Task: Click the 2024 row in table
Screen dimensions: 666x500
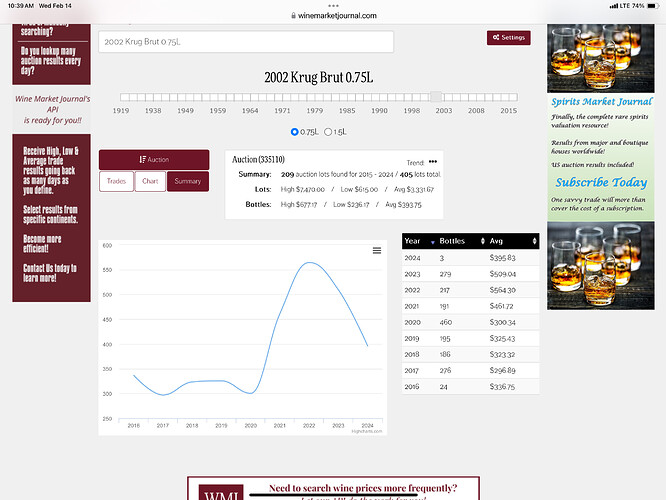Action: tap(471, 258)
